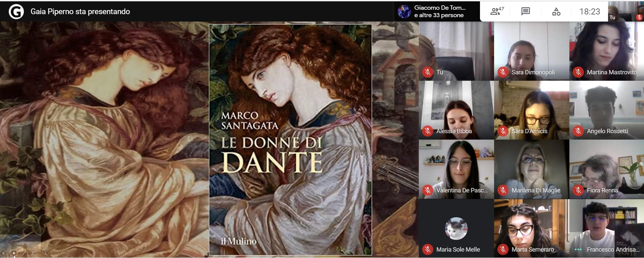Select Valentina De Pasc... video tile
This screenshot has width=644, height=258.
pyautogui.click(x=456, y=169)
